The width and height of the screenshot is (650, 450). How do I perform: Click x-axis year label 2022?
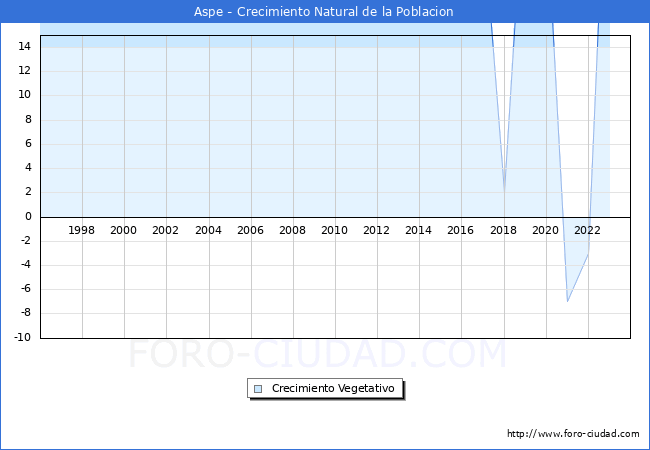coord(587,230)
